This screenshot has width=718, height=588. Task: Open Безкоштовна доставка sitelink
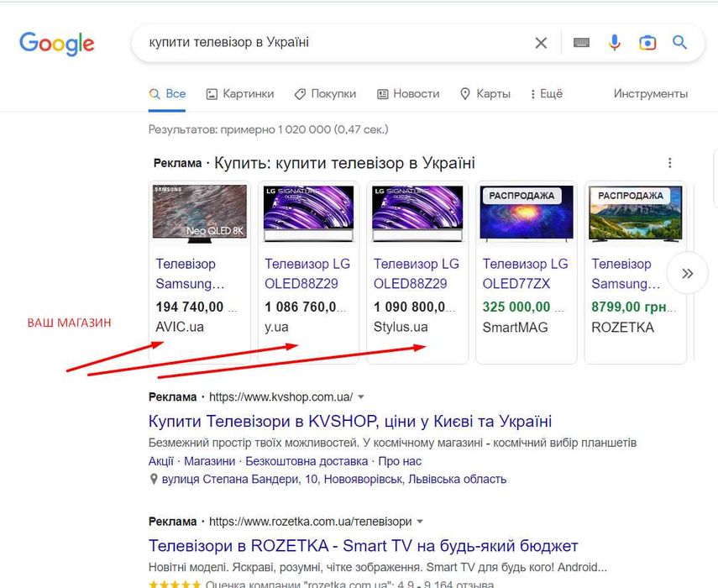pyautogui.click(x=307, y=461)
